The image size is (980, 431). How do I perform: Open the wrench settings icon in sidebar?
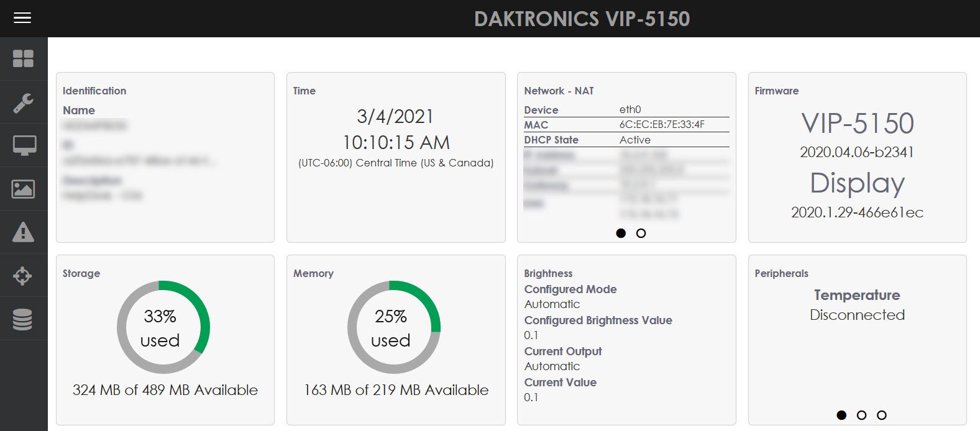coord(24,102)
